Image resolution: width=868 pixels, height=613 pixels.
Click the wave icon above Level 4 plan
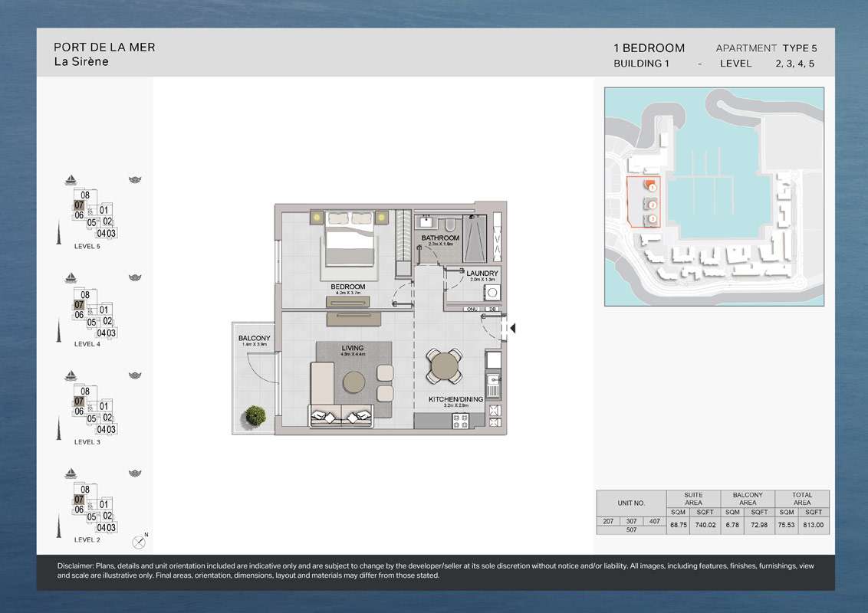pyautogui.click(x=136, y=277)
